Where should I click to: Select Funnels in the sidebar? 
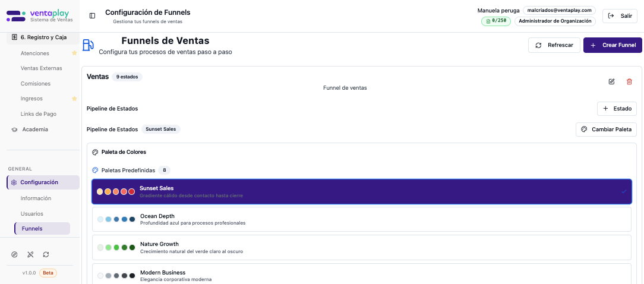[42, 229]
